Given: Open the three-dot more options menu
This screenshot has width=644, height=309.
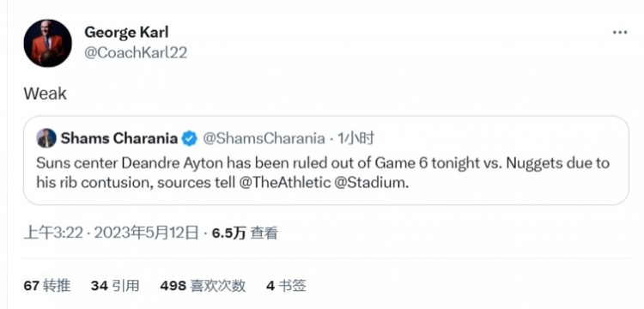Looking at the screenshot, I should click(620, 33).
